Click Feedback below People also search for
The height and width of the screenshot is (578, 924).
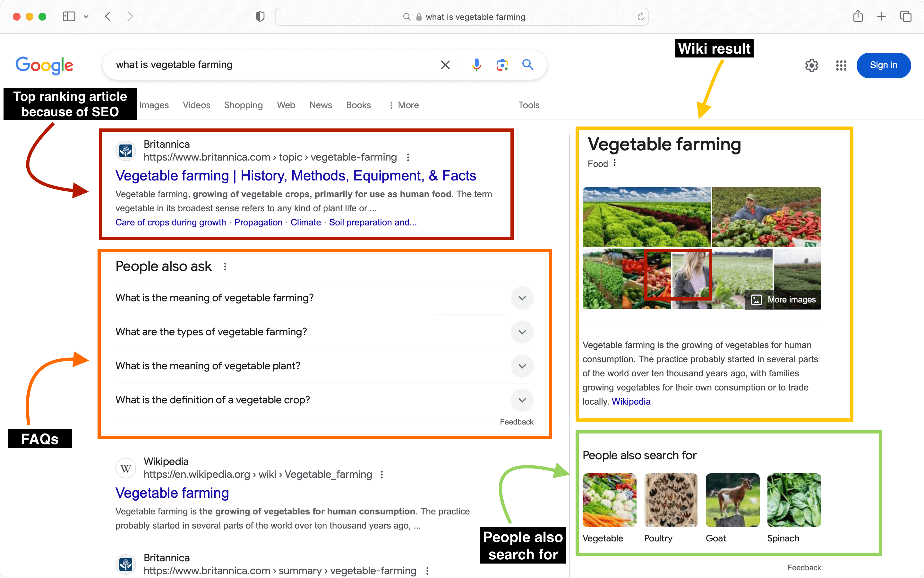(x=804, y=568)
